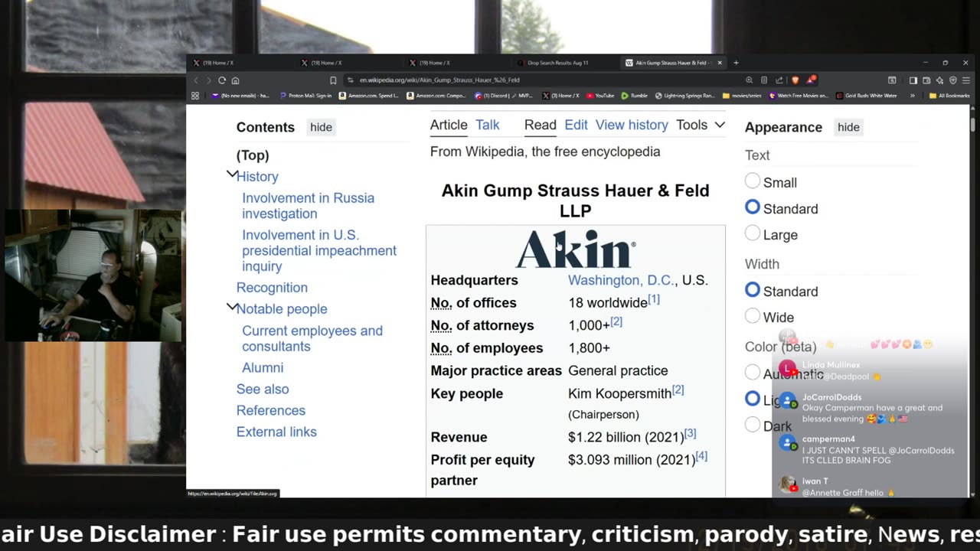This screenshot has height=551, width=980.
Task: Bookmark this page with the bookmark icon
Action: point(333,80)
